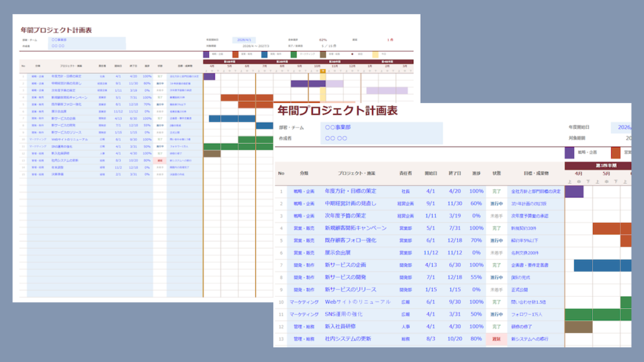Image resolution: width=644 pixels, height=362 pixels.
Task: Click the brown Gantt bar for 新入社員研修, front sheet
Action: [x=579, y=327]
